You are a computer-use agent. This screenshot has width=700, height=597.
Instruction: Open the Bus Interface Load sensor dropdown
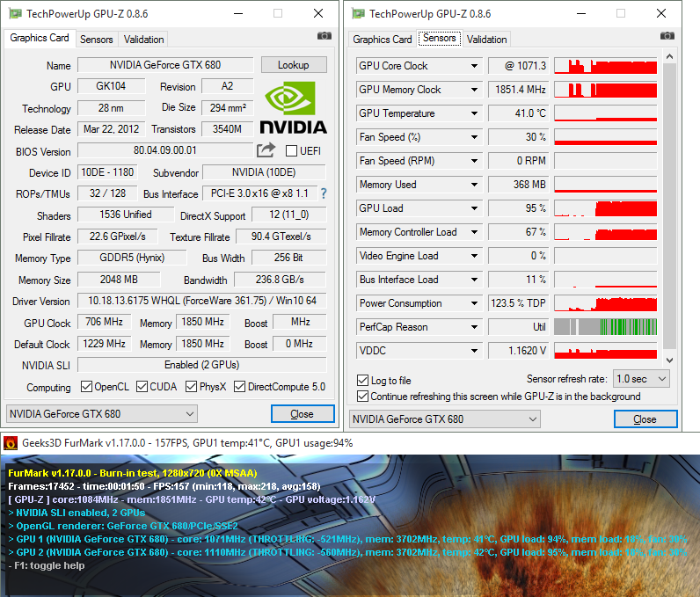coord(474,280)
